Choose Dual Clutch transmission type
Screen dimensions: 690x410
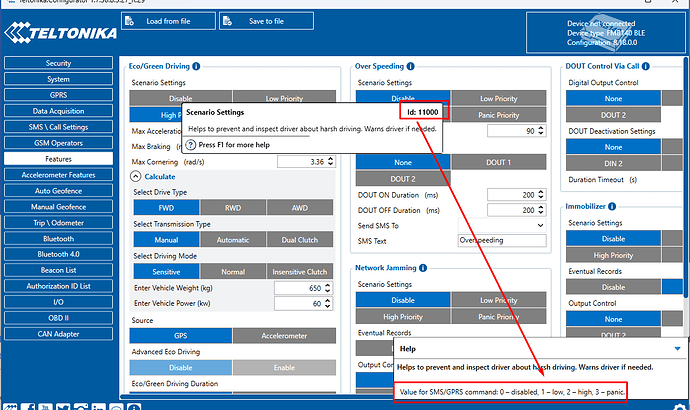(x=300, y=240)
